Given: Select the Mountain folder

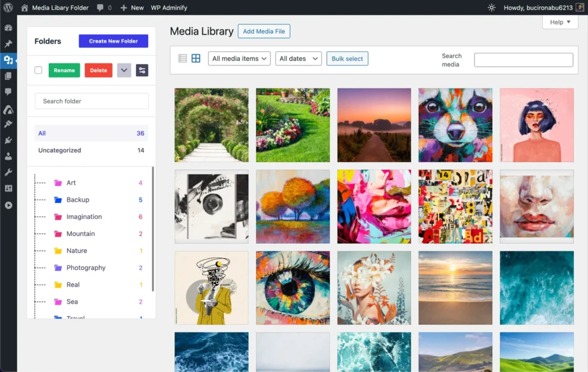Looking at the screenshot, I should point(80,233).
